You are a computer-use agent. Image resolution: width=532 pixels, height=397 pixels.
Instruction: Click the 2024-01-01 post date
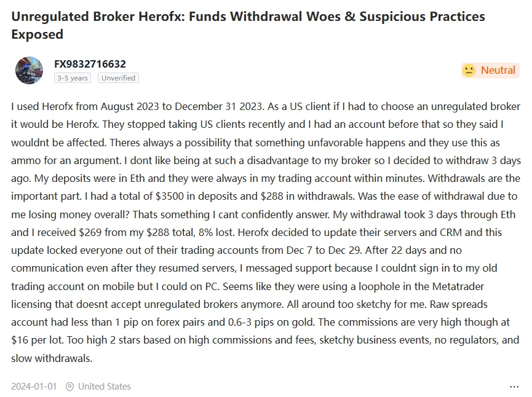[34, 387]
